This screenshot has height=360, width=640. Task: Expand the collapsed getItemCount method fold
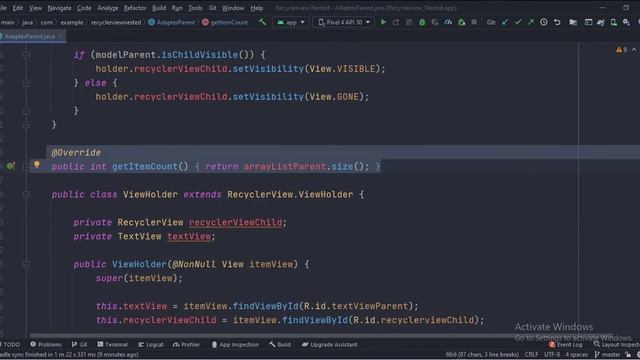tap(26, 167)
